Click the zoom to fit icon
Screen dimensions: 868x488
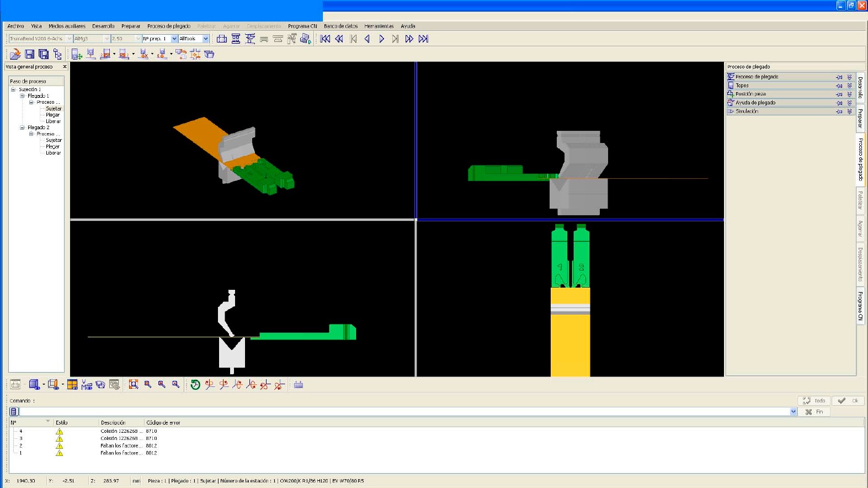[x=134, y=384]
